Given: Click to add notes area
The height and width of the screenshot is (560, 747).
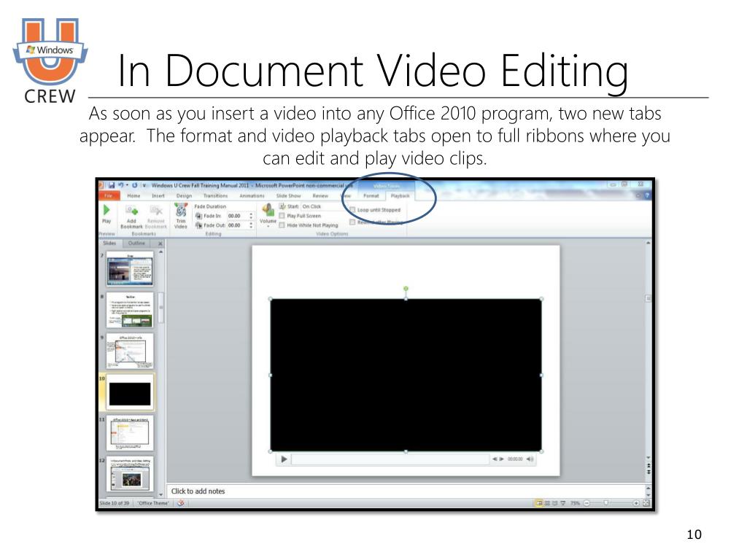Looking at the screenshot, I should [405, 491].
